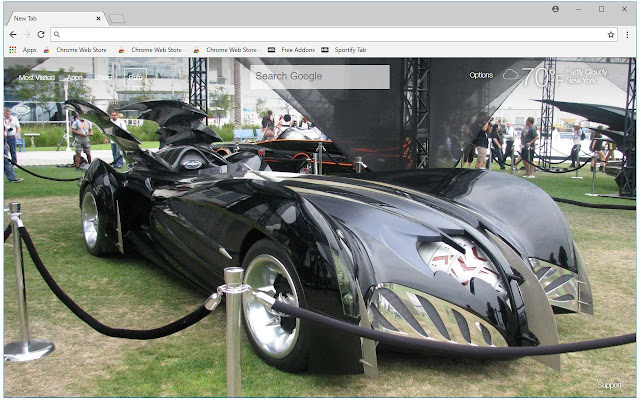Open the Options link
This screenshot has height=400, width=640.
click(481, 75)
